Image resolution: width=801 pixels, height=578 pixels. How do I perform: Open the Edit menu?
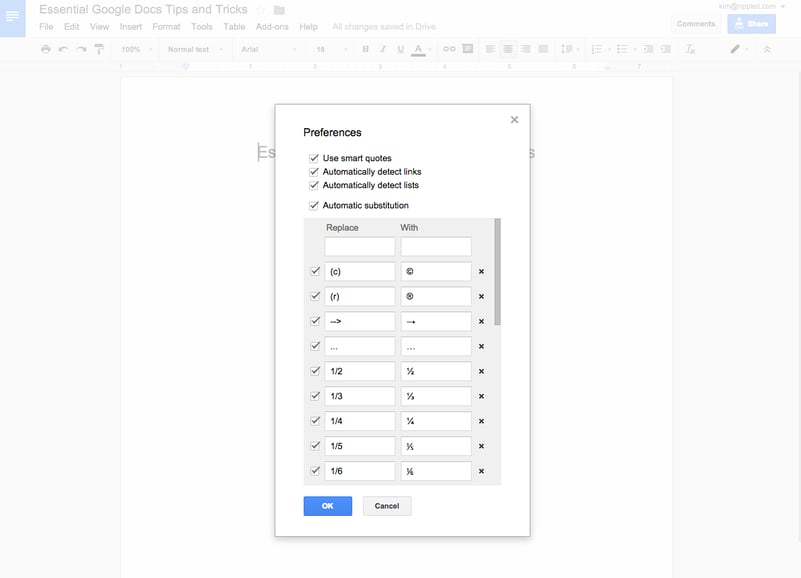pos(72,27)
